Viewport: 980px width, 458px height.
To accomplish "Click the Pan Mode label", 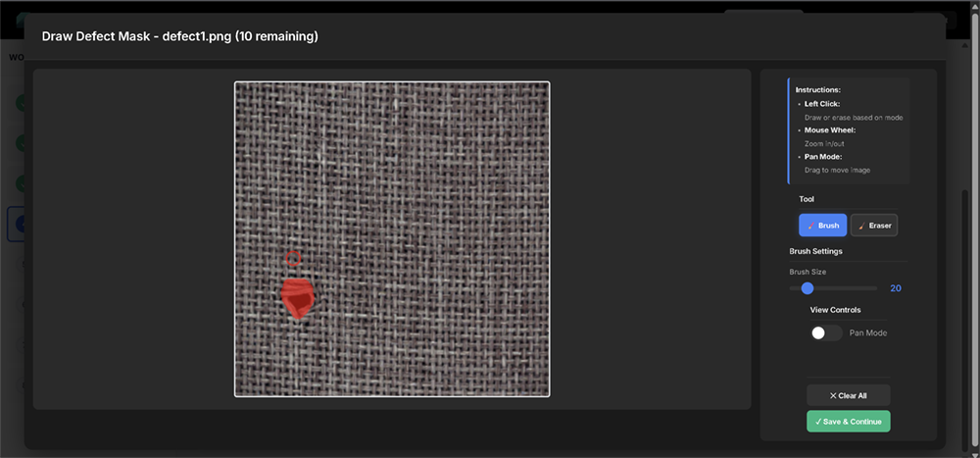I will pos(868,332).
